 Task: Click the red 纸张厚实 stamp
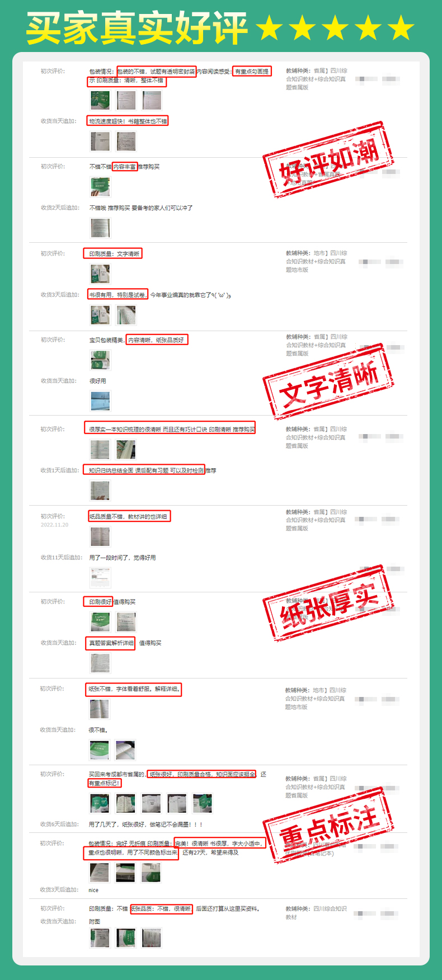329,603
